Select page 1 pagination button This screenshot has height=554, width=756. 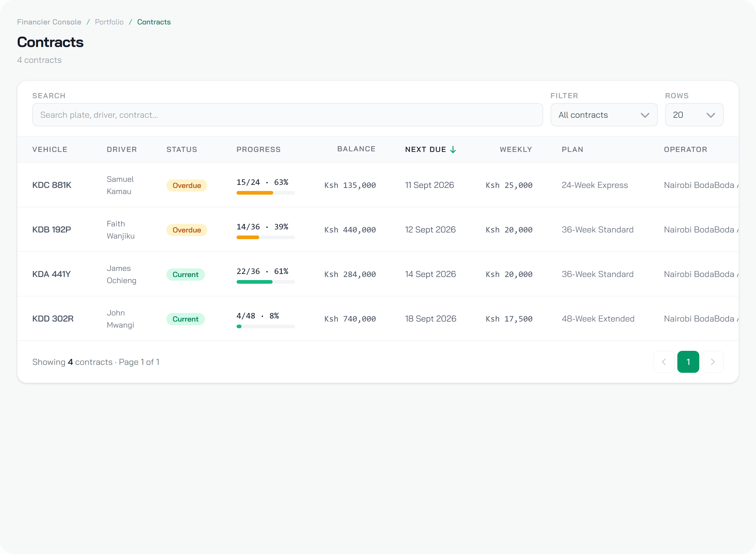tap(688, 362)
